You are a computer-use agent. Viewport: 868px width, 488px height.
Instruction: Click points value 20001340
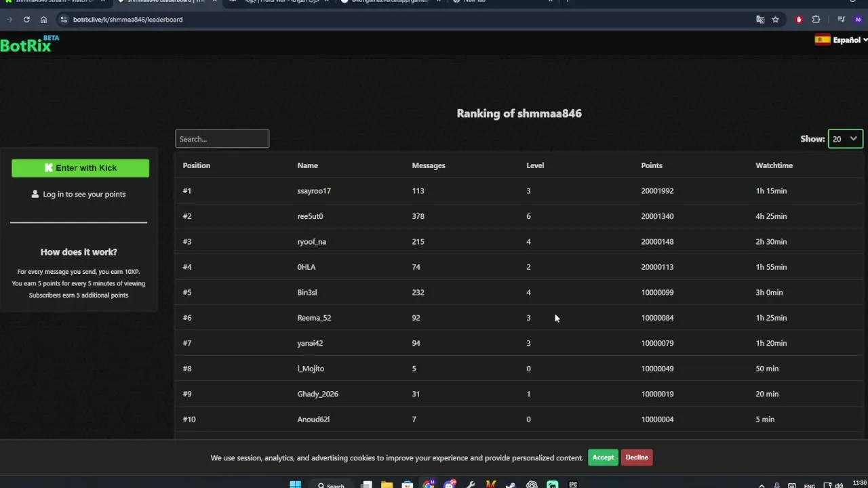(657, 216)
